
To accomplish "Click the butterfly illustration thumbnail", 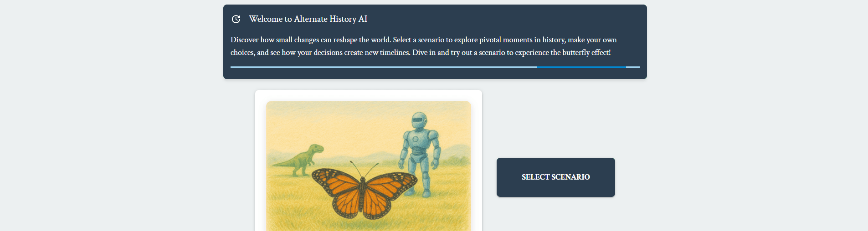I will click(368, 166).
